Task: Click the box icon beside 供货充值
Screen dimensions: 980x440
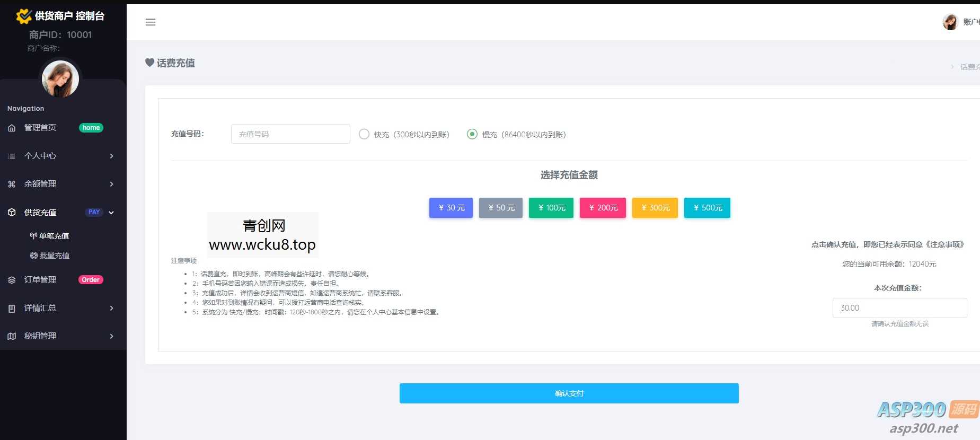Action: [12, 212]
